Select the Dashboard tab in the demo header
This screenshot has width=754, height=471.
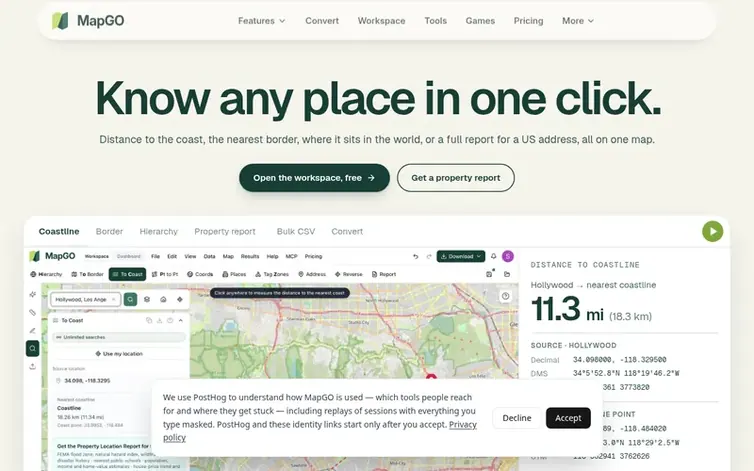(x=128, y=256)
